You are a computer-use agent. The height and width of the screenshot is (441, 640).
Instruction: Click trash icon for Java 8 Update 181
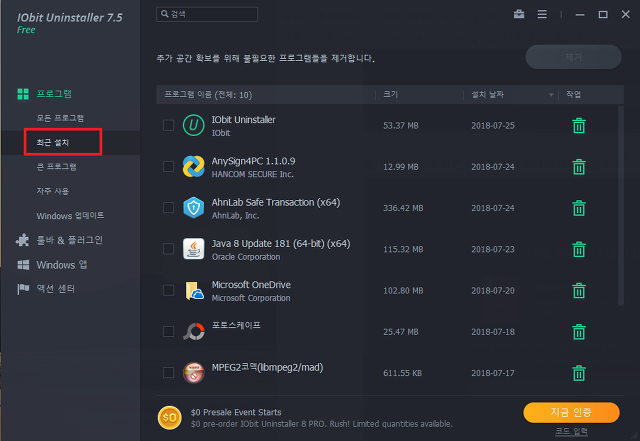pos(579,249)
